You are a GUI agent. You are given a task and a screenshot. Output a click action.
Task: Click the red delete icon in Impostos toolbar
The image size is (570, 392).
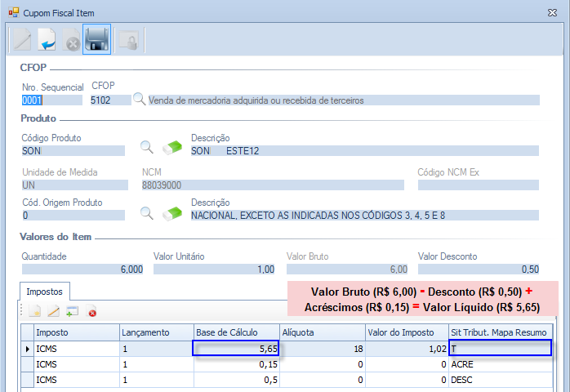point(91,311)
